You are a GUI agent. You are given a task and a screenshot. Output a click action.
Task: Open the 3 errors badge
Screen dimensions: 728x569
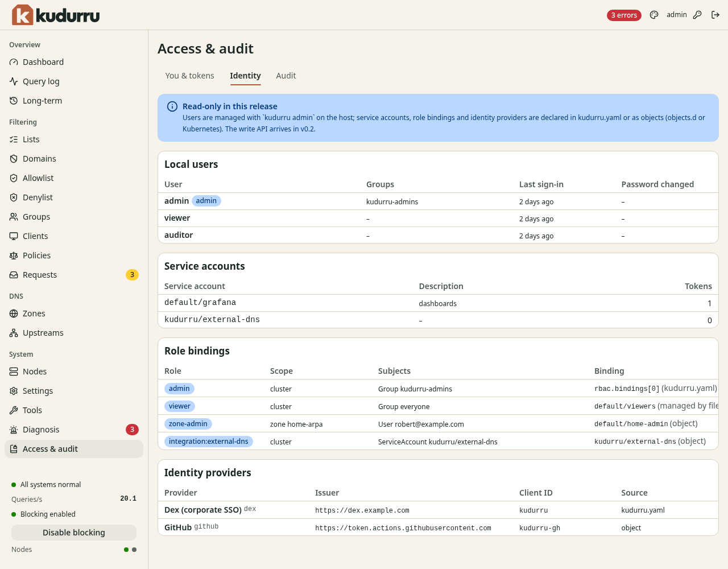point(624,15)
